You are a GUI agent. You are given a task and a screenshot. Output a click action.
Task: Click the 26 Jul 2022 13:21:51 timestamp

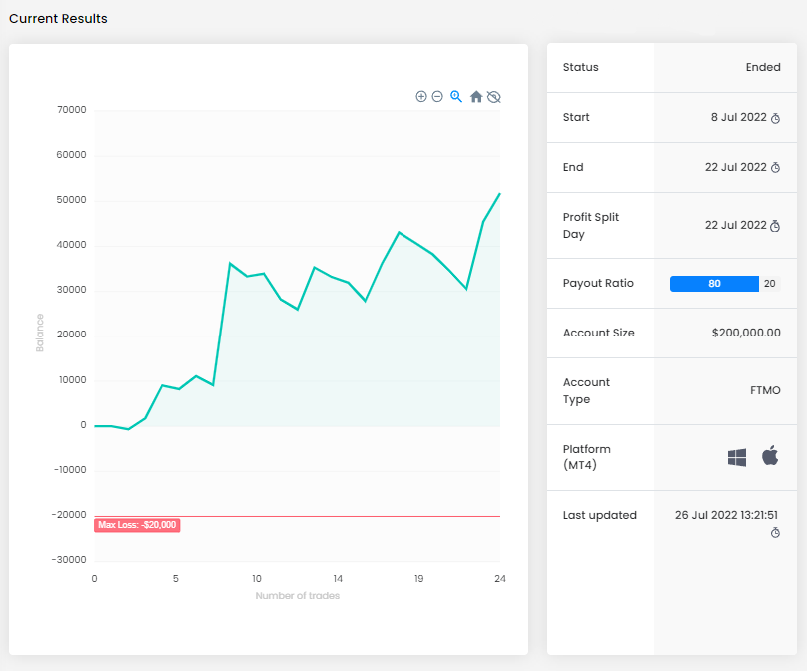coord(726,515)
